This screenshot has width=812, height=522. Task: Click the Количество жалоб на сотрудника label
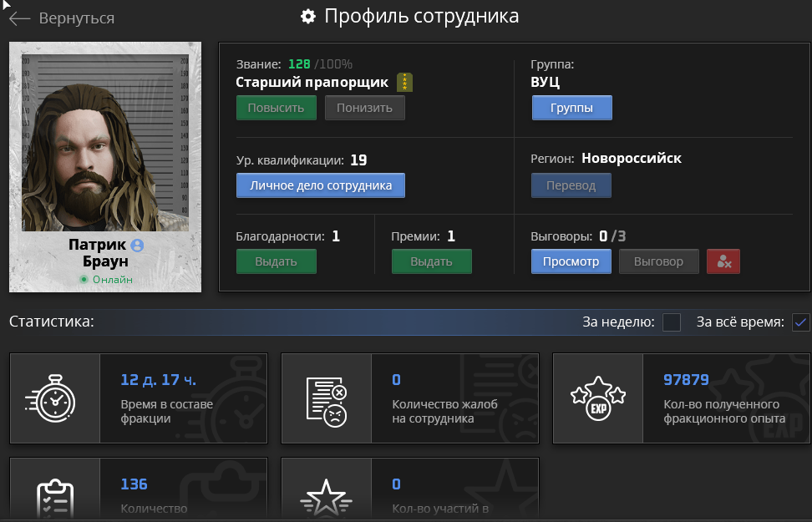pos(444,411)
